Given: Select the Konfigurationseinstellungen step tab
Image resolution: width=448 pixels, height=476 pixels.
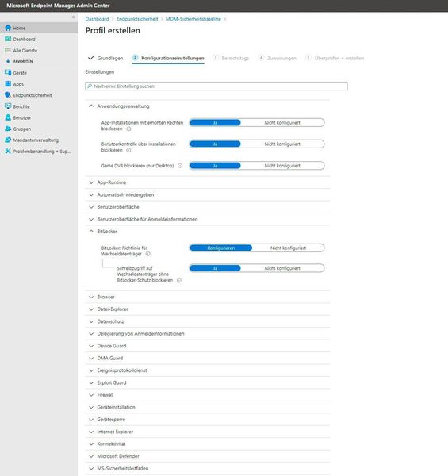Looking at the screenshot, I should coord(168,58).
